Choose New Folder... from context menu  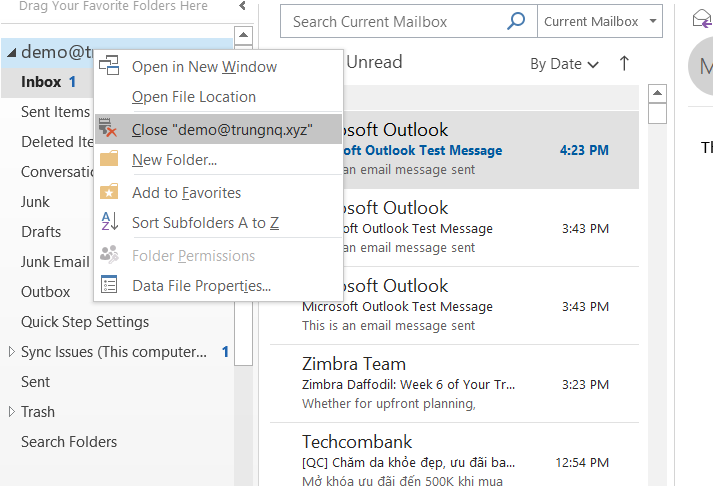[x=218, y=160]
